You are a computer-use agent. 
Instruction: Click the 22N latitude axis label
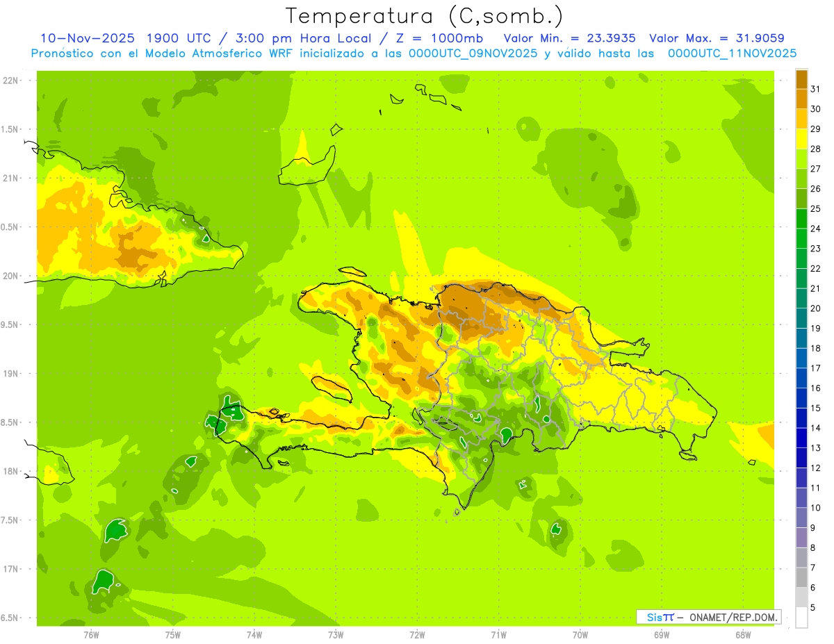[x=10, y=81]
